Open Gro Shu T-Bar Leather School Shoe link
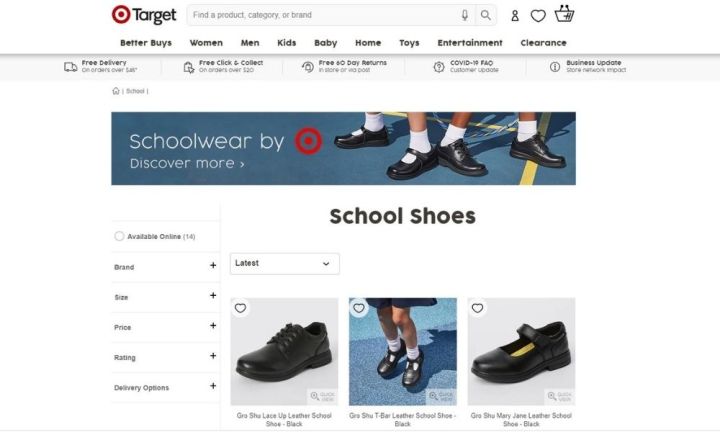The image size is (720, 432). click(x=402, y=420)
